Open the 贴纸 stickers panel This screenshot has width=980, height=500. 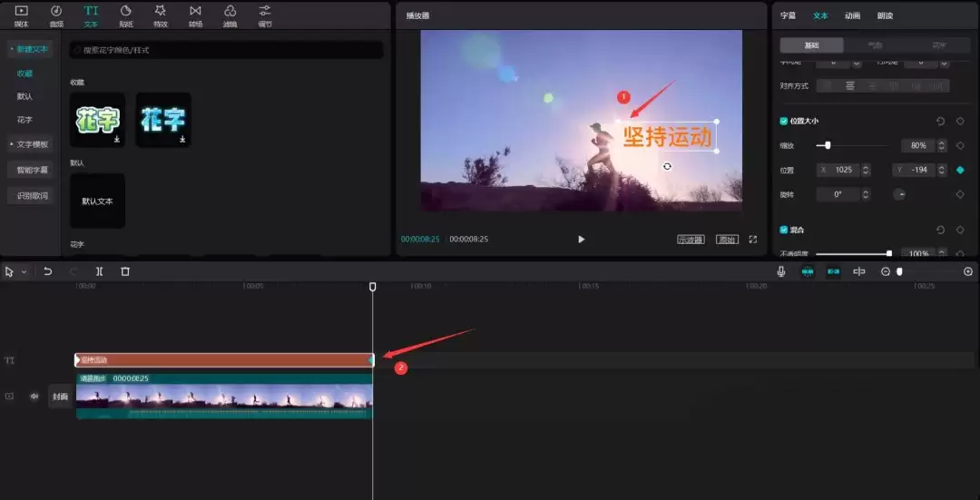click(125, 15)
